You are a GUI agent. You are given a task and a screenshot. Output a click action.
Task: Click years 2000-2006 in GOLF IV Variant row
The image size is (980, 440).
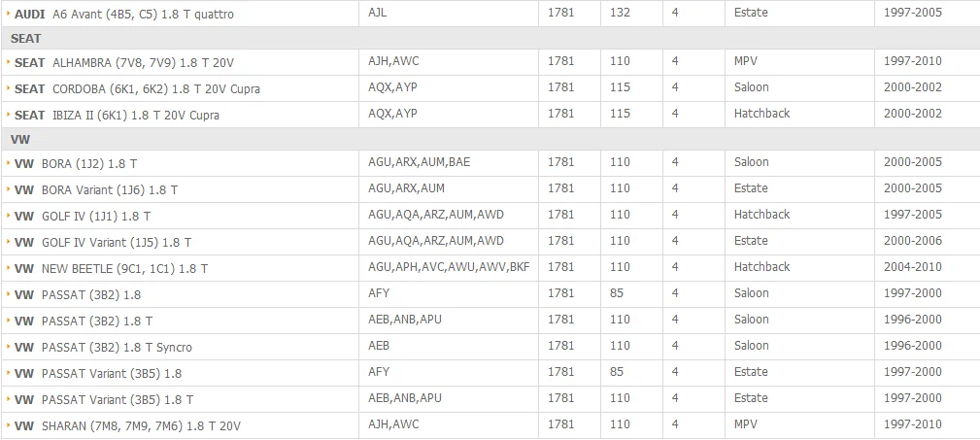913,241
